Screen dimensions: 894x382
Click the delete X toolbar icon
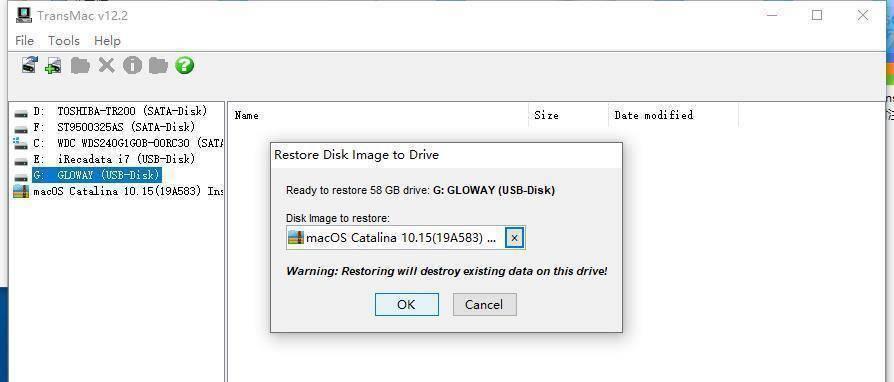coord(107,65)
